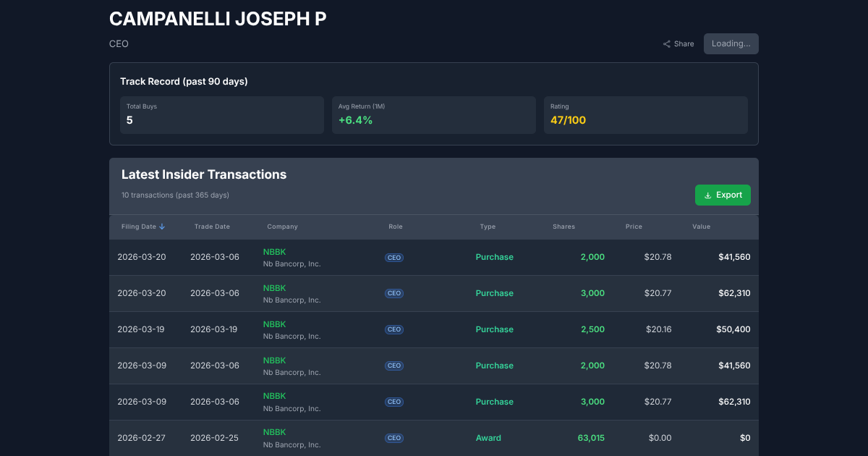Click the Total Buys stat card
868x456 pixels.
[222, 115]
